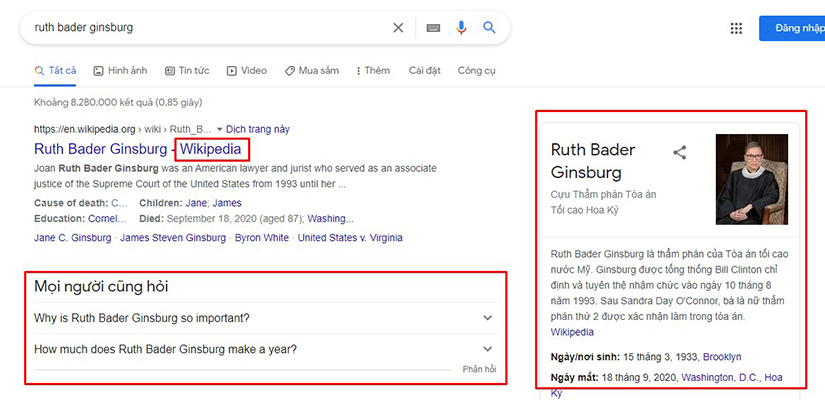Clear the search query with X icon

(398, 28)
